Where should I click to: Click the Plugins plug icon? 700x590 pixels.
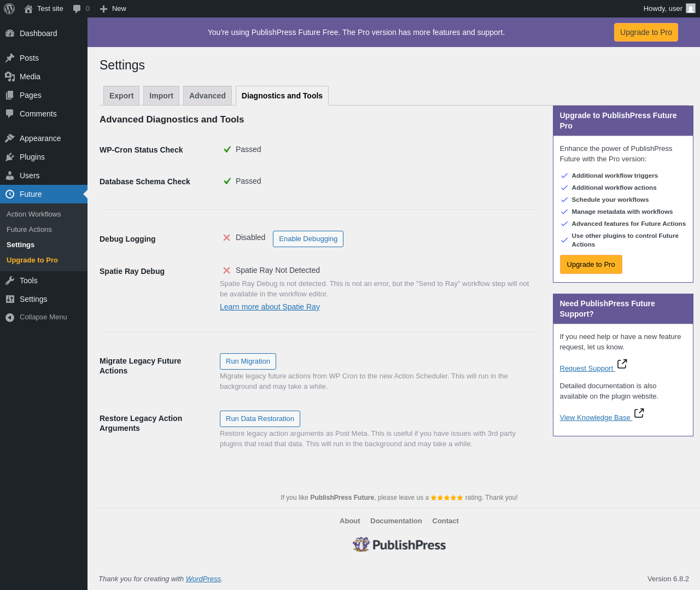10,157
